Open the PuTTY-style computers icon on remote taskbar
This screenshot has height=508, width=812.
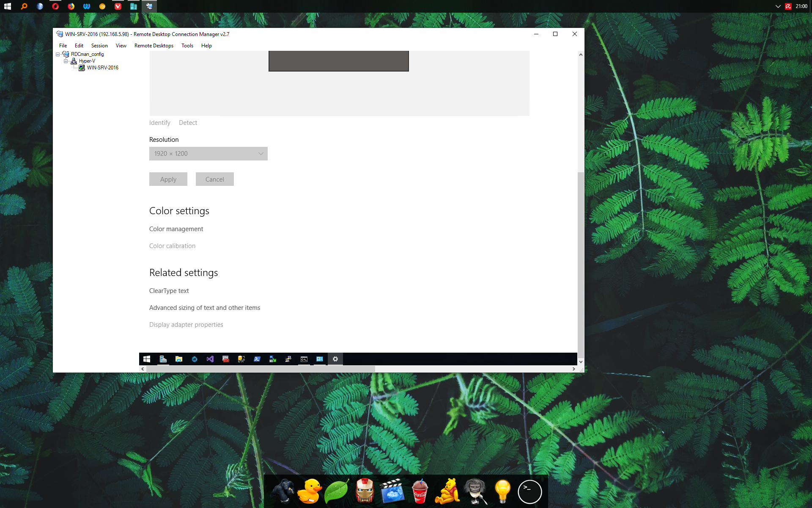point(288,359)
